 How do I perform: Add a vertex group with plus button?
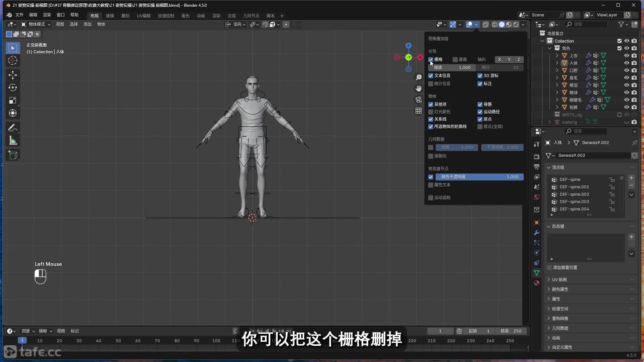click(631, 178)
